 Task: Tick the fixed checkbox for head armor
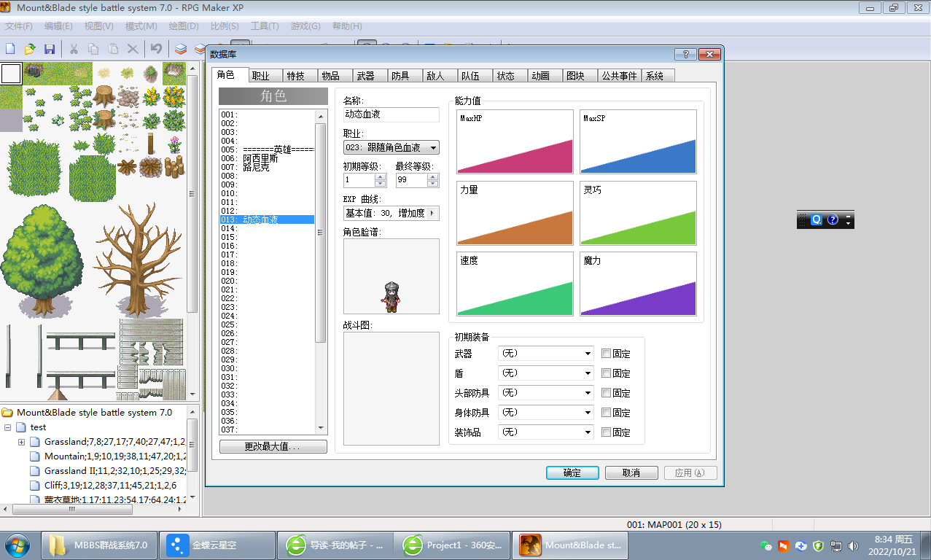(x=607, y=393)
